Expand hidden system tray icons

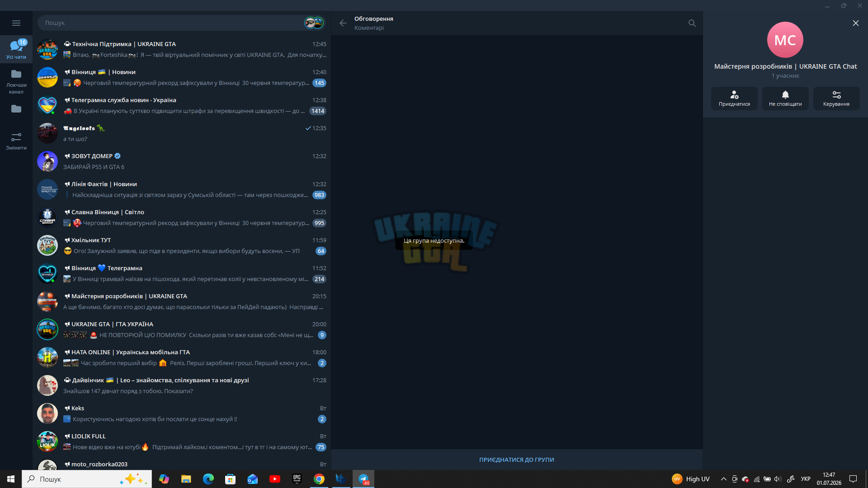click(724, 479)
